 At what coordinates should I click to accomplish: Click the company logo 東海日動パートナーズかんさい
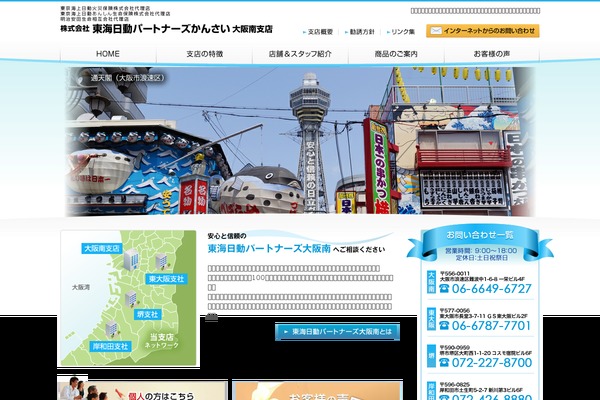pos(166,29)
